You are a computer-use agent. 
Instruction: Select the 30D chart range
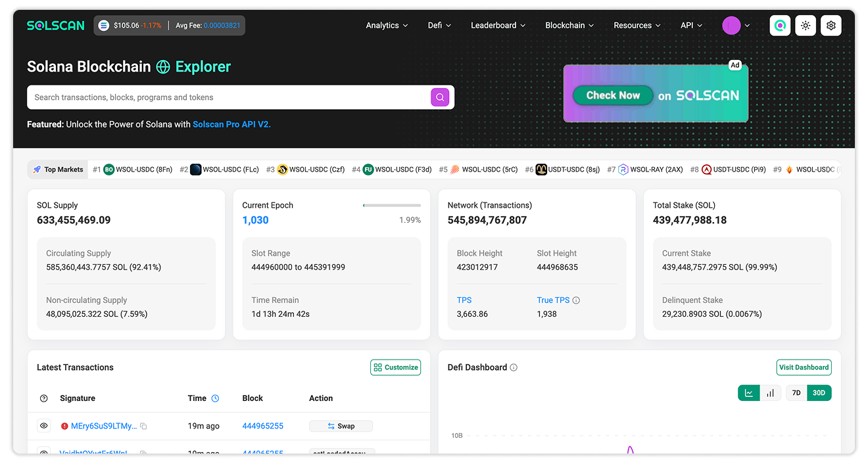tap(819, 393)
